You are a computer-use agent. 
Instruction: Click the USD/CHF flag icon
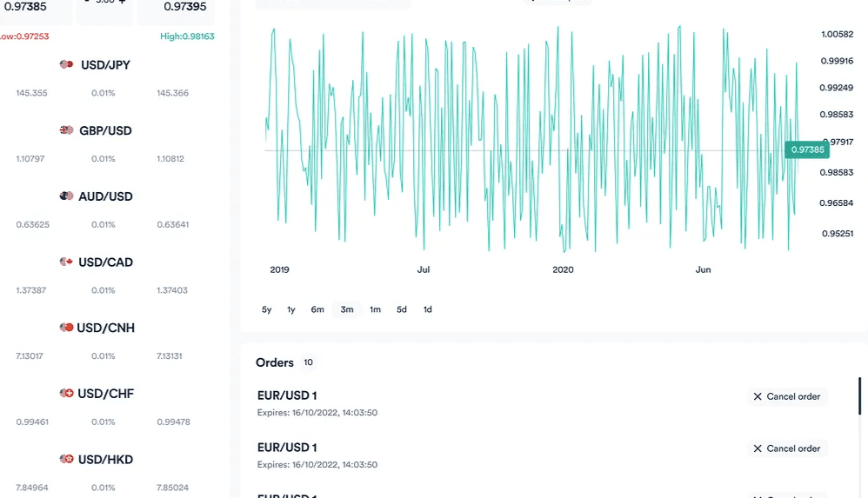click(66, 394)
